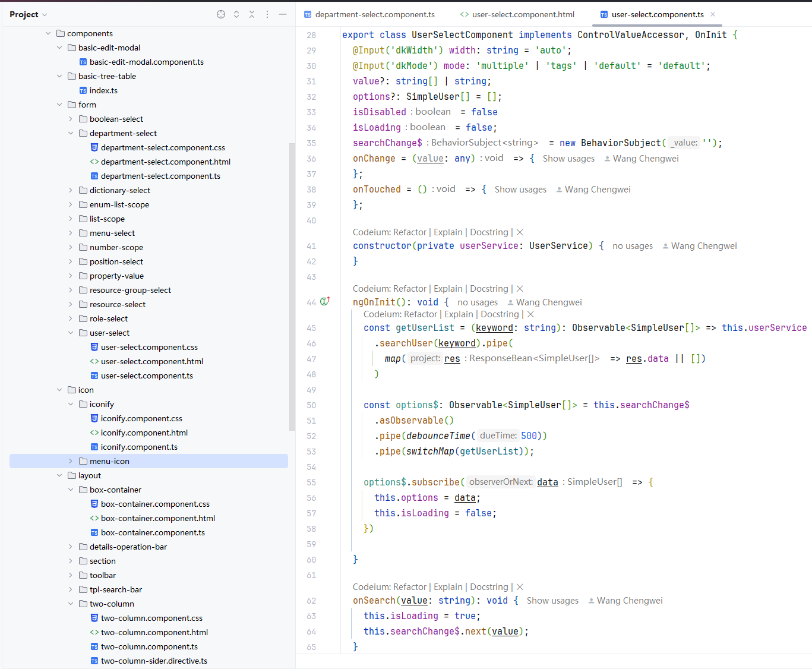Click Codeium Explain above ngOnInit

pyautogui.click(x=448, y=289)
